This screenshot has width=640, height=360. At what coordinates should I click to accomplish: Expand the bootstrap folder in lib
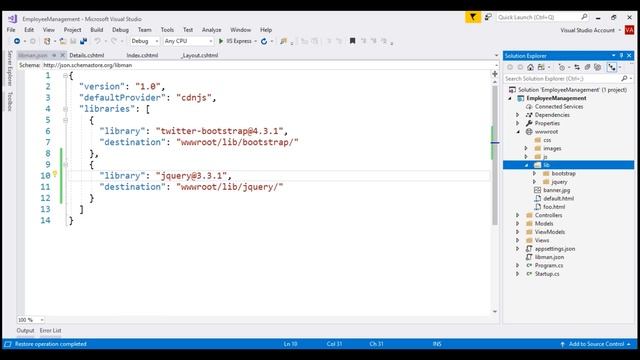534,173
